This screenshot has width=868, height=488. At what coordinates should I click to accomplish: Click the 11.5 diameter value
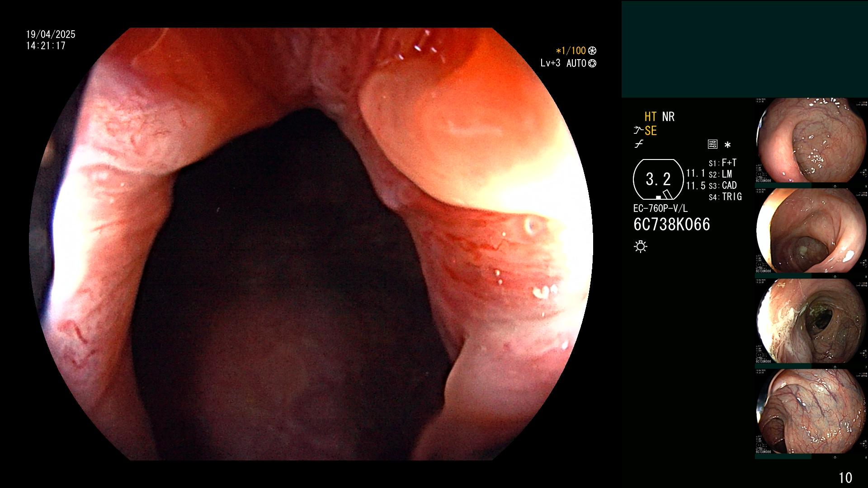[x=695, y=186]
